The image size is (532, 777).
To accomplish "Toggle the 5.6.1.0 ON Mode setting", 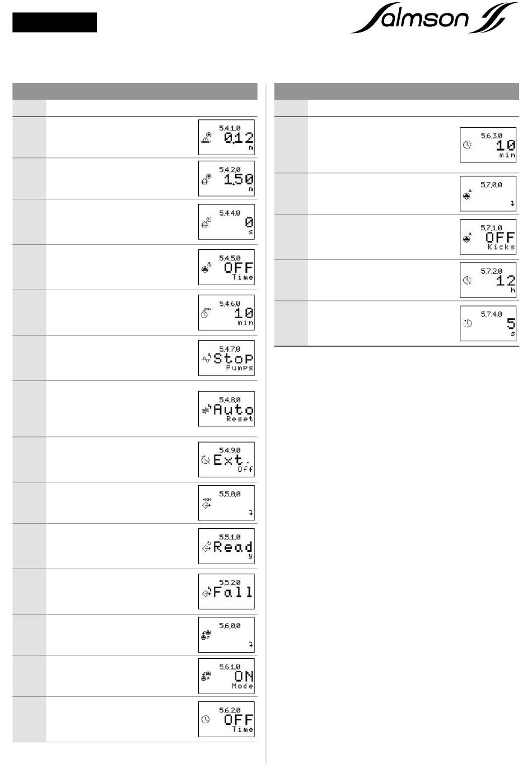I will click(226, 676).
